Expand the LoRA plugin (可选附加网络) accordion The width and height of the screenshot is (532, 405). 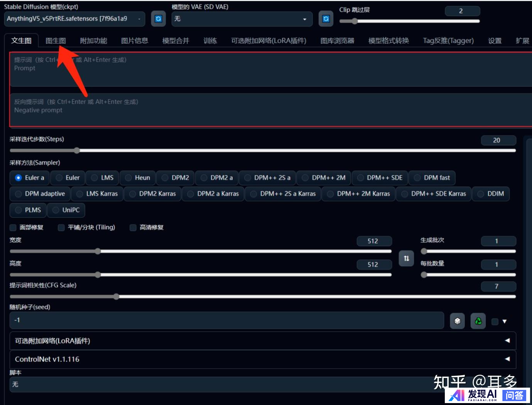coord(262,341)
